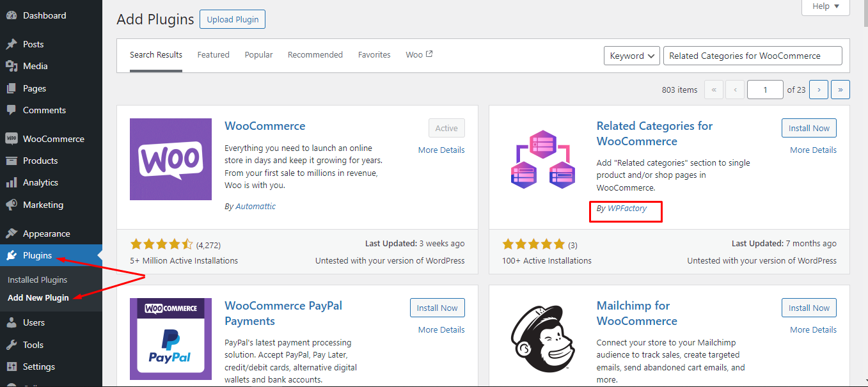Open the Media menu
The height and width of the screenshot is (387, 868).
[51, 66]
